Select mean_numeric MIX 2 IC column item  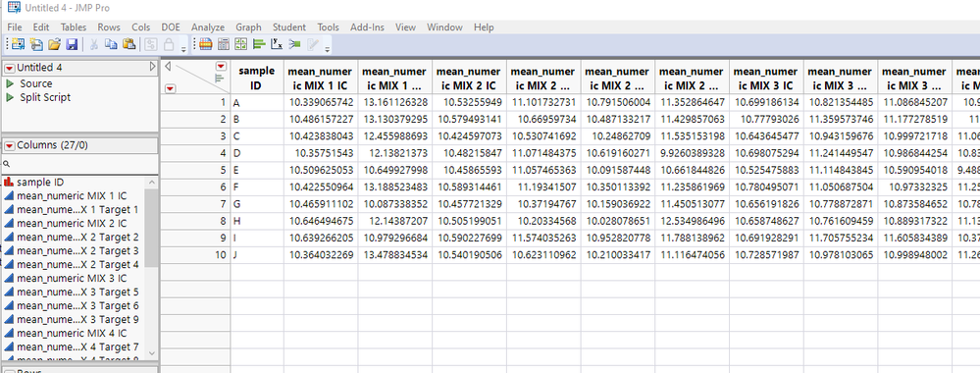pyautogui.click(x=72, y=224)
